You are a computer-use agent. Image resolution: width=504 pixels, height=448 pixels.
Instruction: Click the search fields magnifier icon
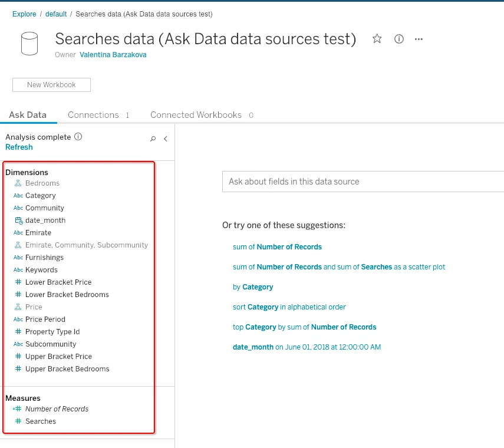pos(153,139)
